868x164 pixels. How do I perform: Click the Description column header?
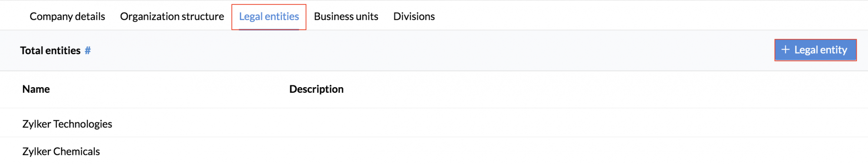pyautogui.click(x=316, y=89)
